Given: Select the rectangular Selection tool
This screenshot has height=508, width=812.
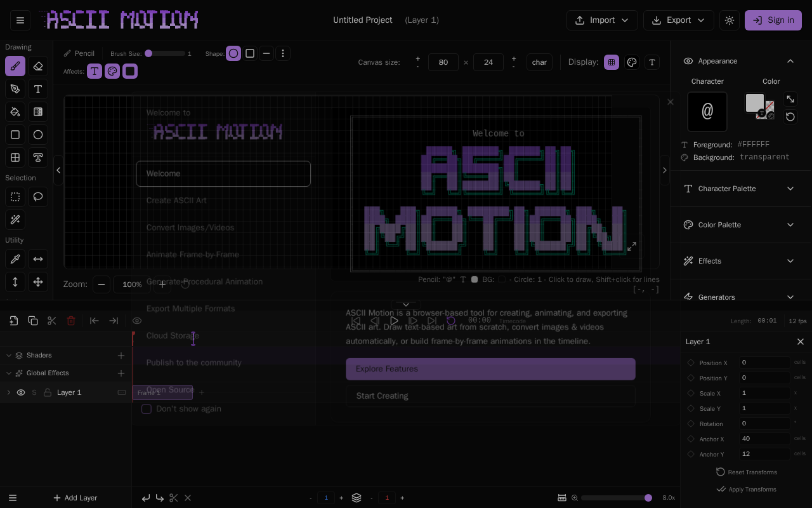Looking at the screenshot, I should click(15, 197).
